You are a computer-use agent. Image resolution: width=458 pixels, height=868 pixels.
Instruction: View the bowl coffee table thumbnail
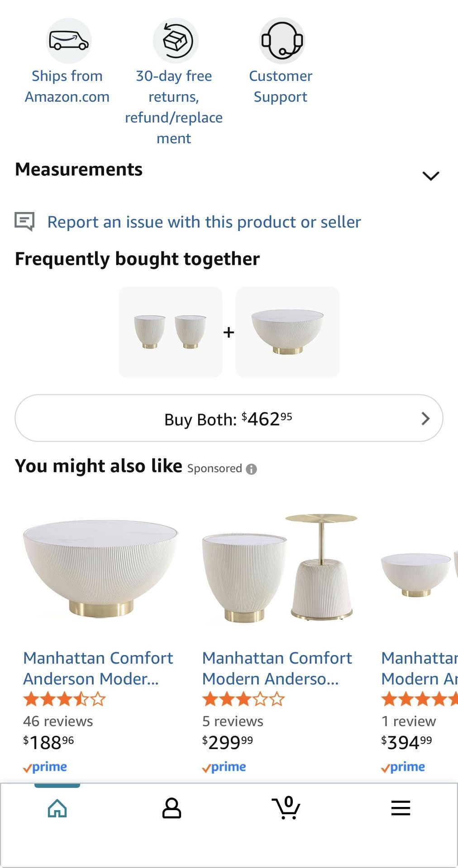coord(287,332)
